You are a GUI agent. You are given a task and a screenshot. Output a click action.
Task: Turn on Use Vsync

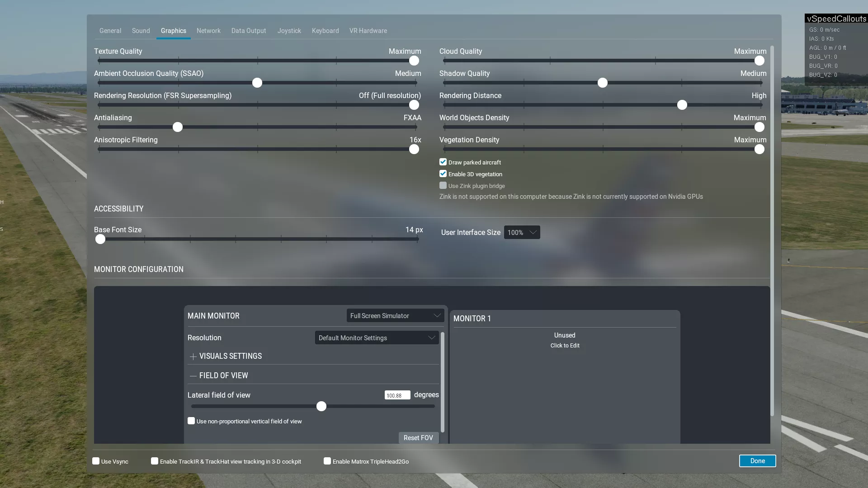point(96,461)
